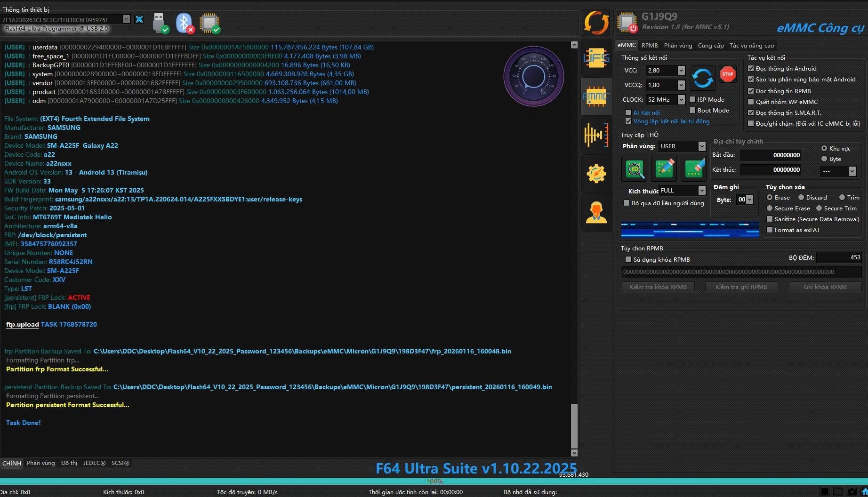Viewport: 868px width, 497px height.
Task: Open the waveform signal sidebar icon
Action: coord(596,135)
